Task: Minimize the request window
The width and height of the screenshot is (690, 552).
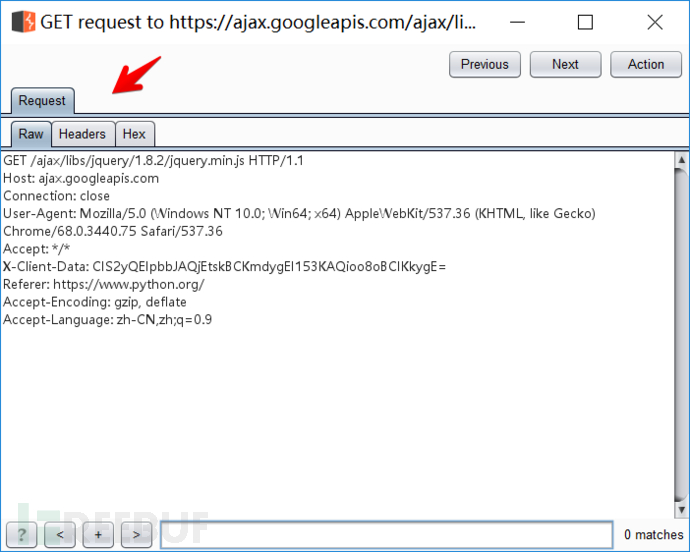Action: tap(518, 22)
